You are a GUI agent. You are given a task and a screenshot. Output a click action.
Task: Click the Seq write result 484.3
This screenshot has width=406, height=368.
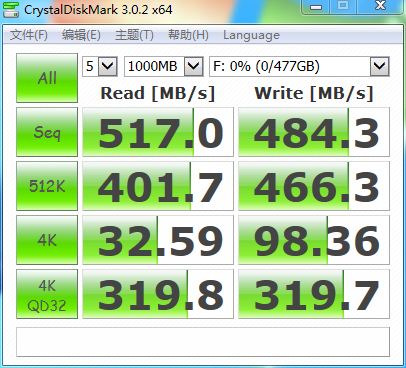pyautogui.click(x=314, y=132)
